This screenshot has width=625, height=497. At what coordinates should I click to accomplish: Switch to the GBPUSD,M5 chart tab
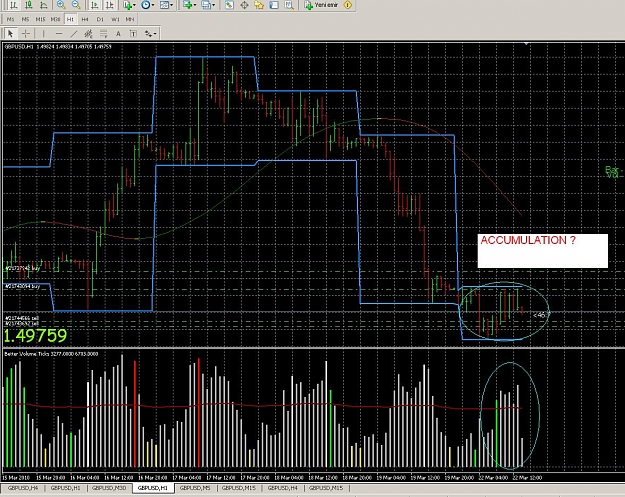click(195, 488)
